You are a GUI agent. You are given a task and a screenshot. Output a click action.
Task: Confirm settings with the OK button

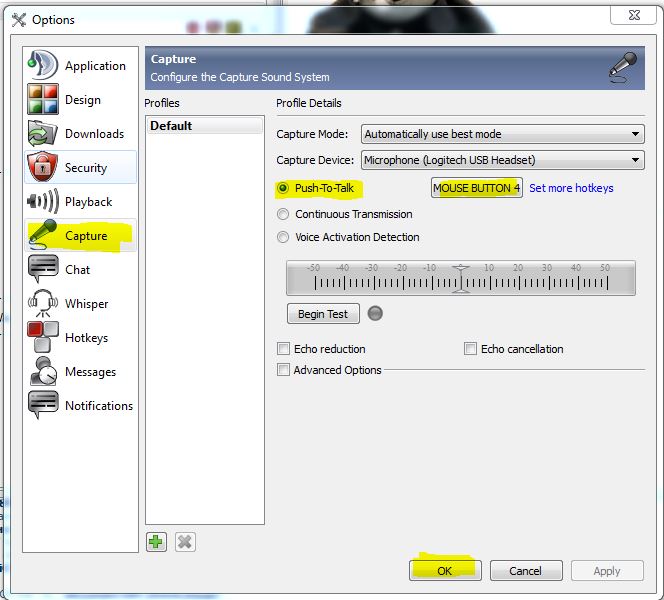point(445,571)
